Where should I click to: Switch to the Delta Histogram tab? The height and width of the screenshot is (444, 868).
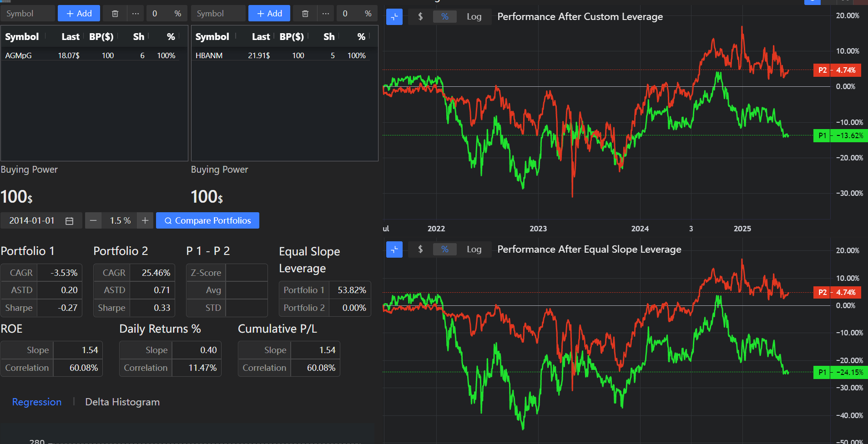coord(122,402)
